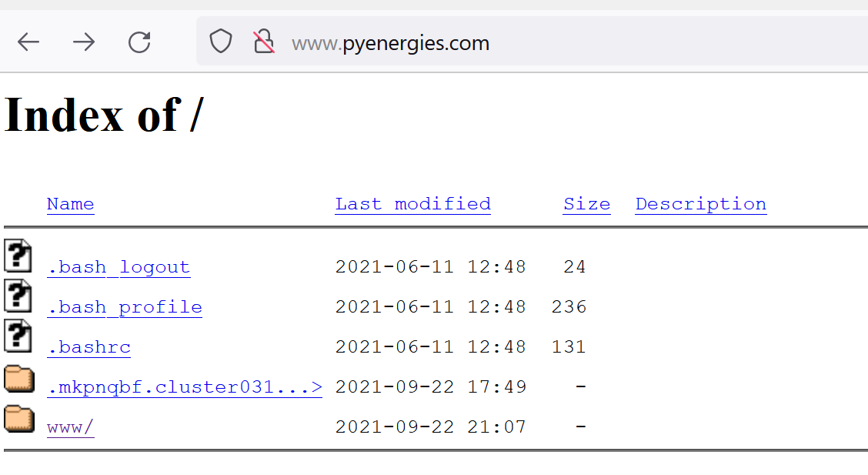868x475 pixels.
Task: Open the .bashrc file link
Action: point(88,347)
